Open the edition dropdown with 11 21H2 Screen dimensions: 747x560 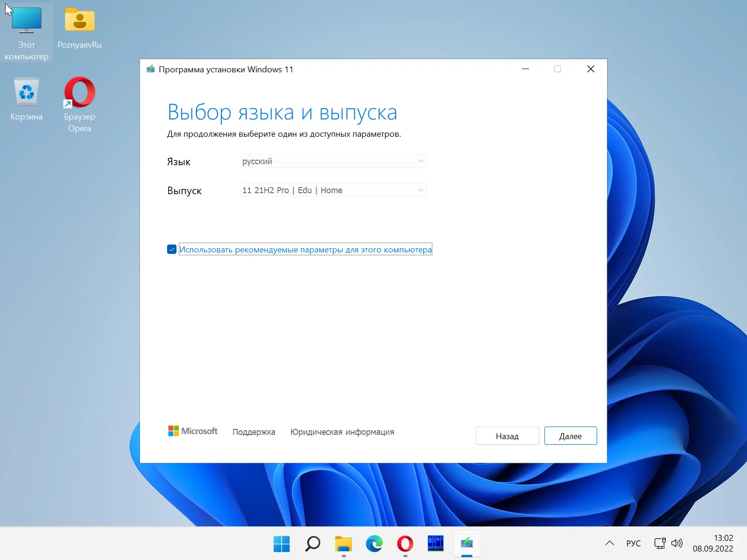click(333, 190)
